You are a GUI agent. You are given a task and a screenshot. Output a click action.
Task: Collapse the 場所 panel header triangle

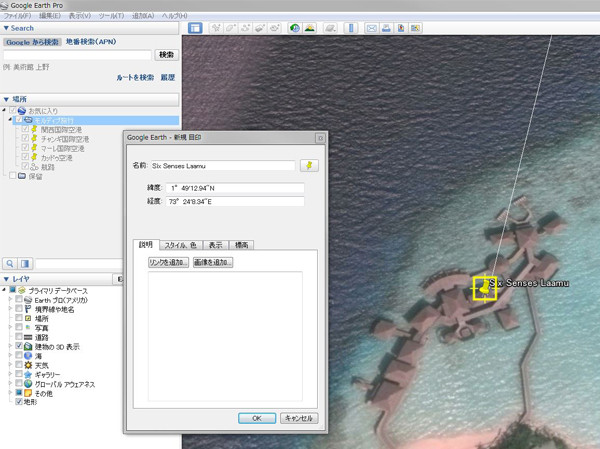click(x=6, y=99)
